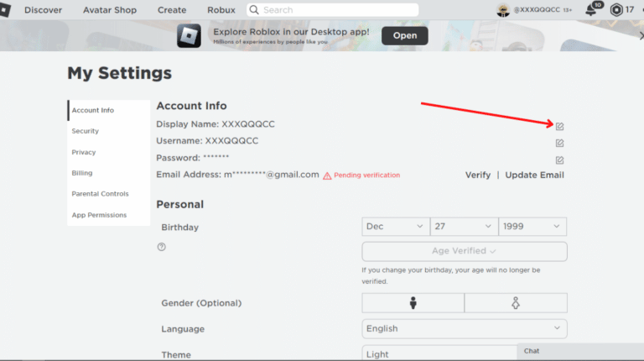Click the Update Email link

[534, 175]
